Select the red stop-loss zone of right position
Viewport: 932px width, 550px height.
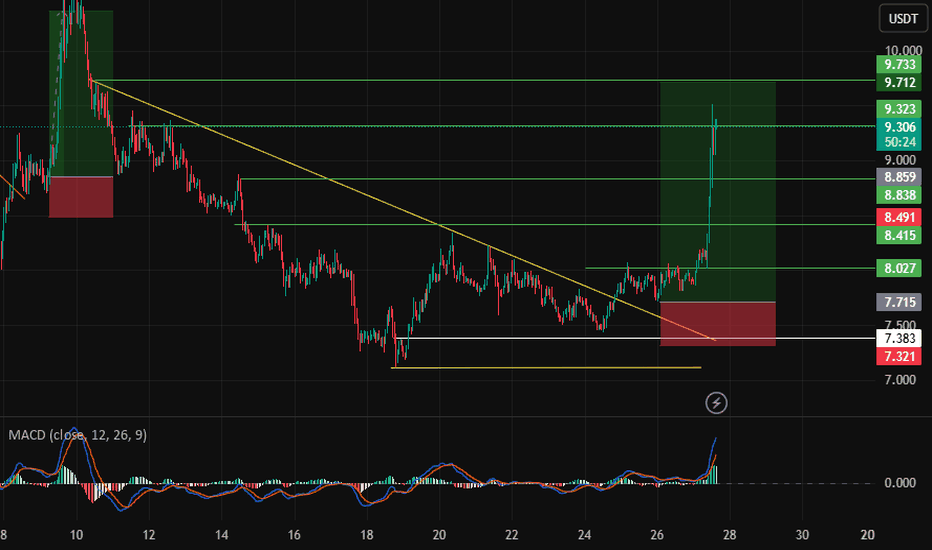point(740,323)
